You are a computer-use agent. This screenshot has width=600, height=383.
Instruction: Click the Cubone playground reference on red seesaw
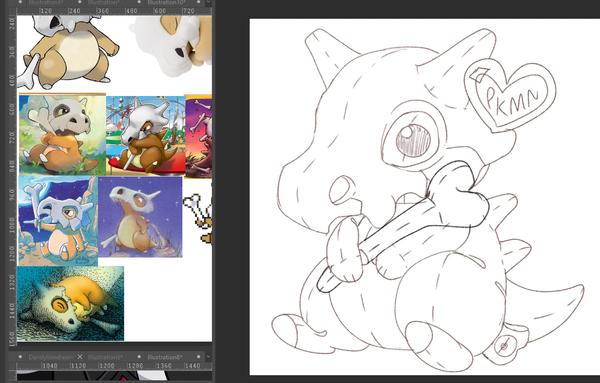pyautogui.click(x=145, y=135)
